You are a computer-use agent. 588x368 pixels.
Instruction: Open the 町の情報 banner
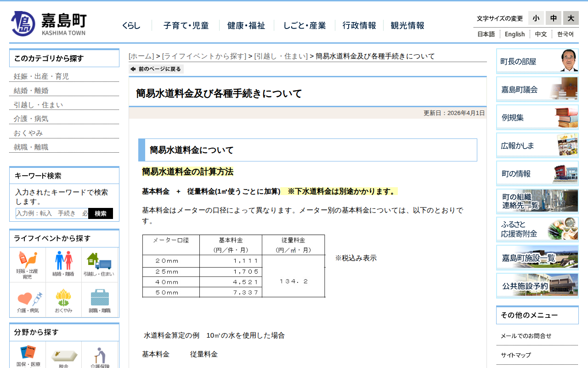tap(537, 173)
